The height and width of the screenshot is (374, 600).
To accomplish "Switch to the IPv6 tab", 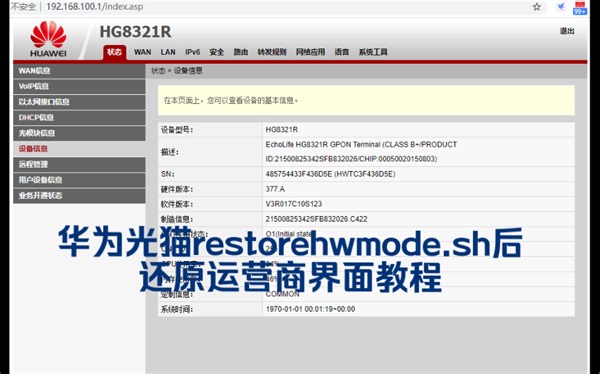I will point(192,52).
